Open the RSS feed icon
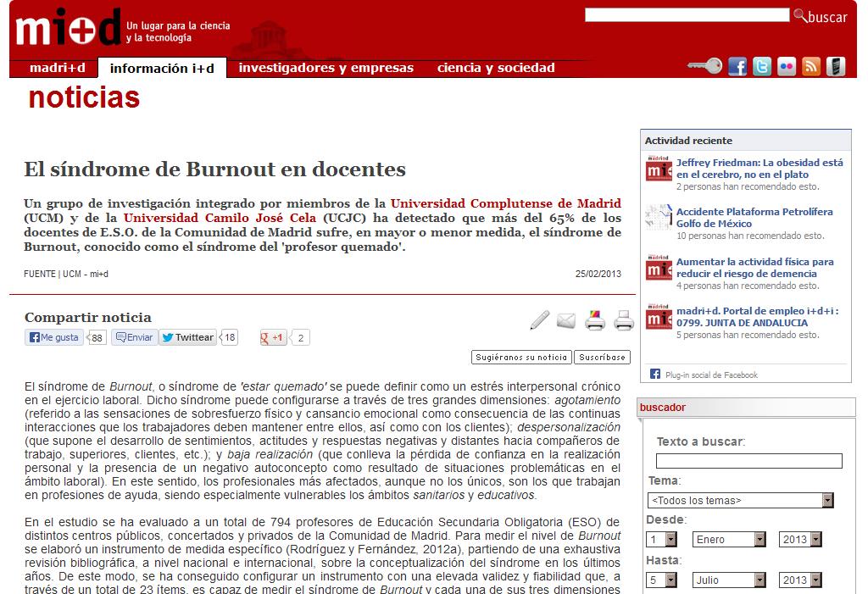Image resolution: width=868 pixels, height=594 pixels. coord(811,66)
